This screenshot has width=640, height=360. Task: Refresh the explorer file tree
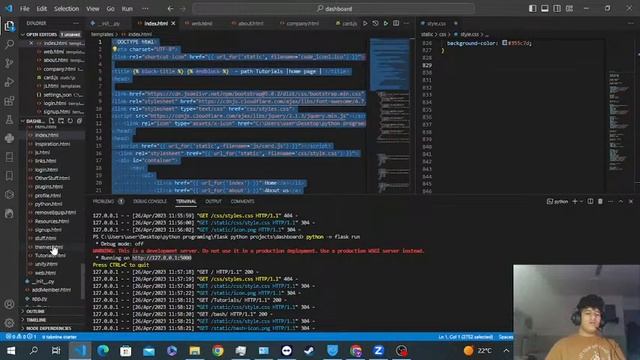pos(70,121)
